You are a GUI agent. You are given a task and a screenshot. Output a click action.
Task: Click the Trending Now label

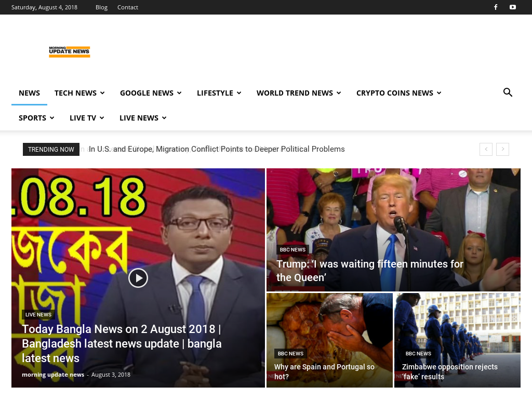(51, 149)
